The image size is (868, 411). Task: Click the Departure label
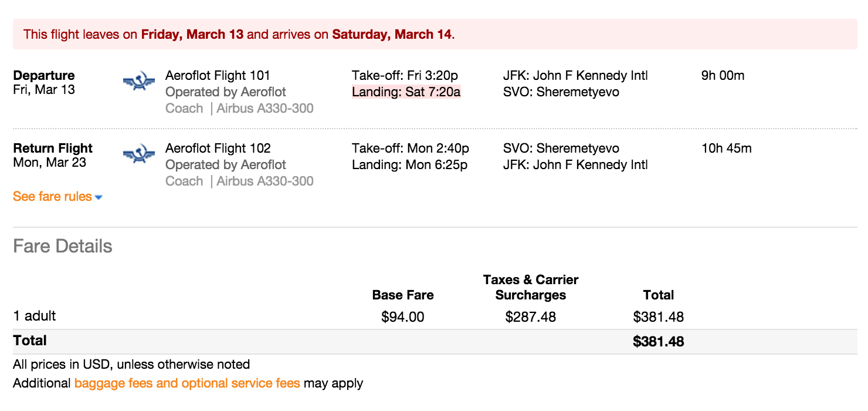44,76
